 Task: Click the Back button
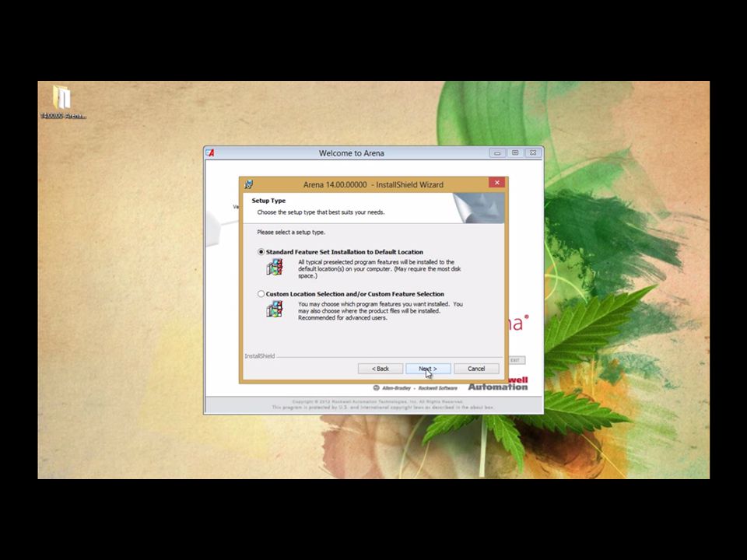381,369
